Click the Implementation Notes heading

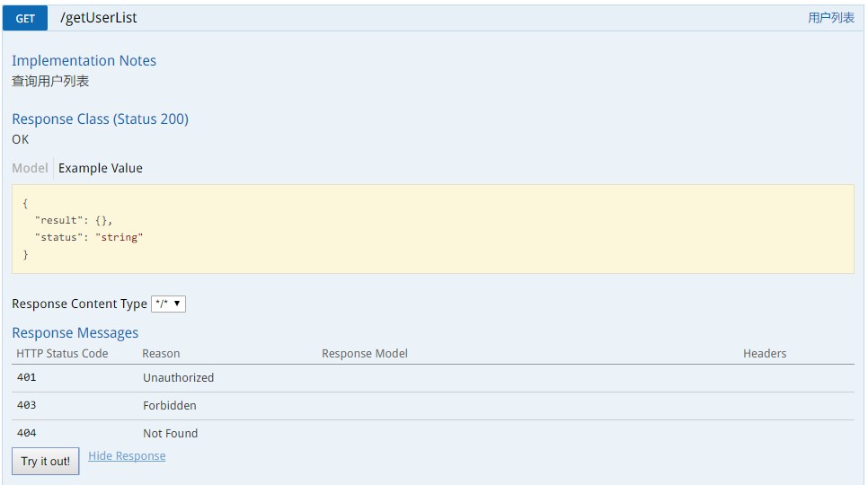(x=84, y=61)
